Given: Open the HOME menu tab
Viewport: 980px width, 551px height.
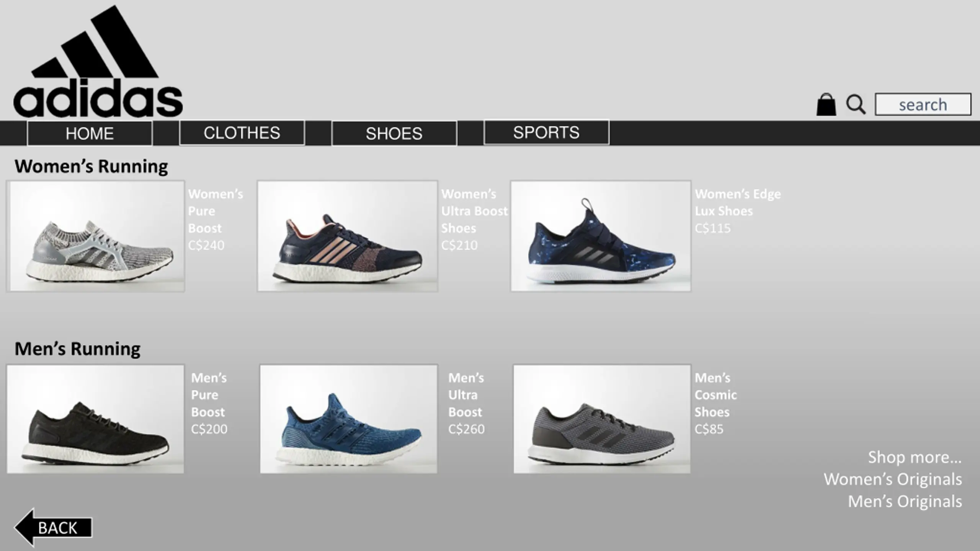Looking at the screenshot, I should tap(90, 134).
